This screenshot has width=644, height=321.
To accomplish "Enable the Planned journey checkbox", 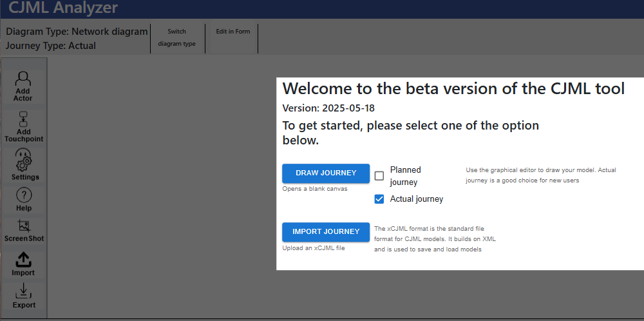I will pos(379,176).
